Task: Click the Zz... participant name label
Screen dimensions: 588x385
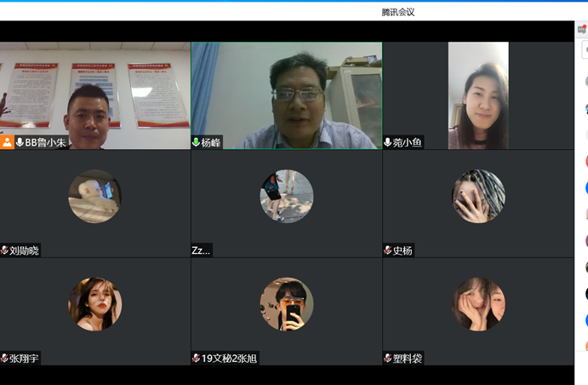Action: 201,250
